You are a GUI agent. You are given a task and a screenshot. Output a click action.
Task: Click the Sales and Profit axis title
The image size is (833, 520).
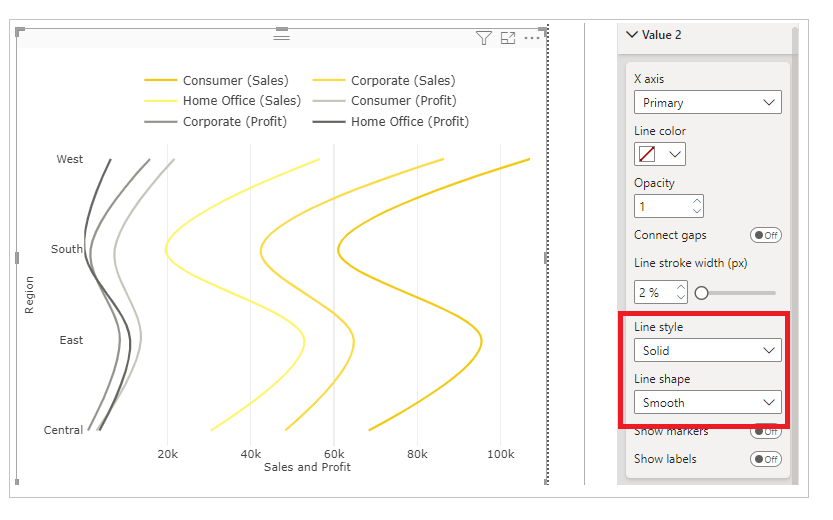(307, 467)
